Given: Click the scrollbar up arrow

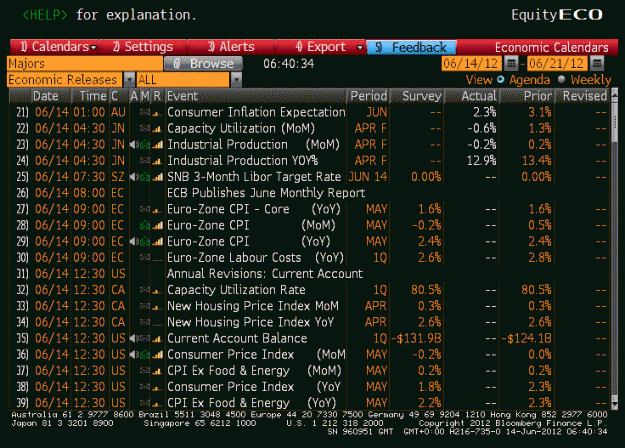Looking at the screenshot, I should [614, 93].
